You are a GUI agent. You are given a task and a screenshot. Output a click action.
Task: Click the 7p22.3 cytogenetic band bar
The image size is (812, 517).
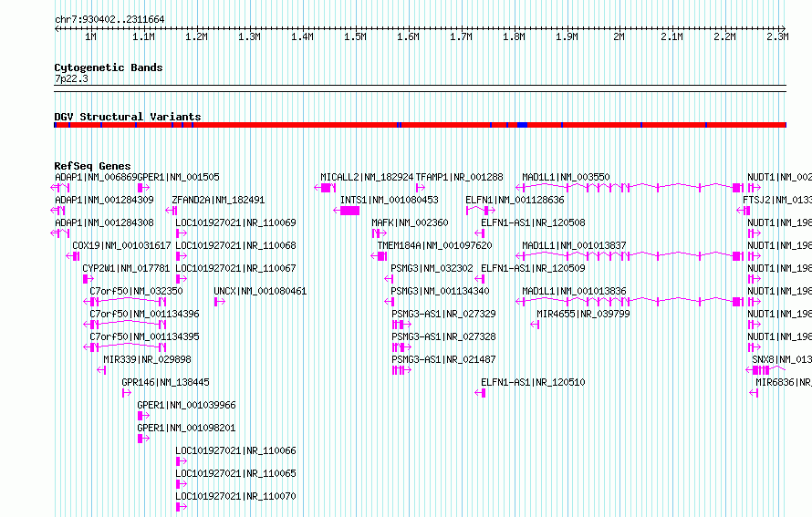(x=420, y=88)
